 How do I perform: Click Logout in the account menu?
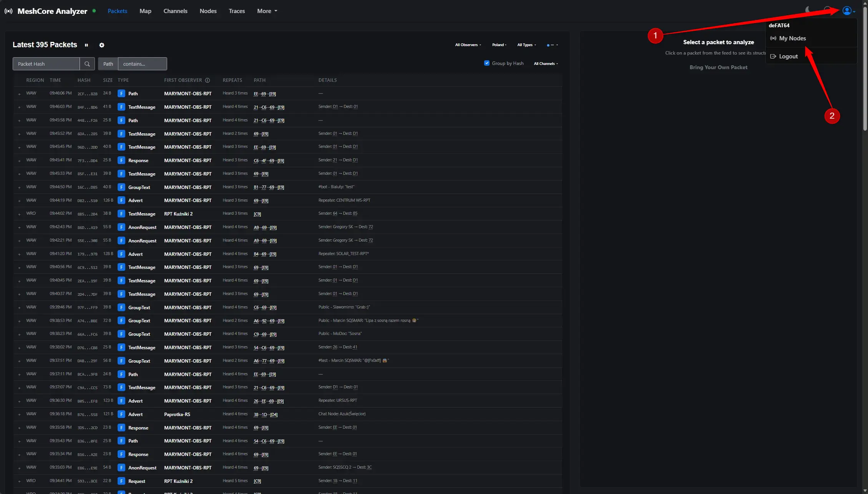click(x=788, y=56)
